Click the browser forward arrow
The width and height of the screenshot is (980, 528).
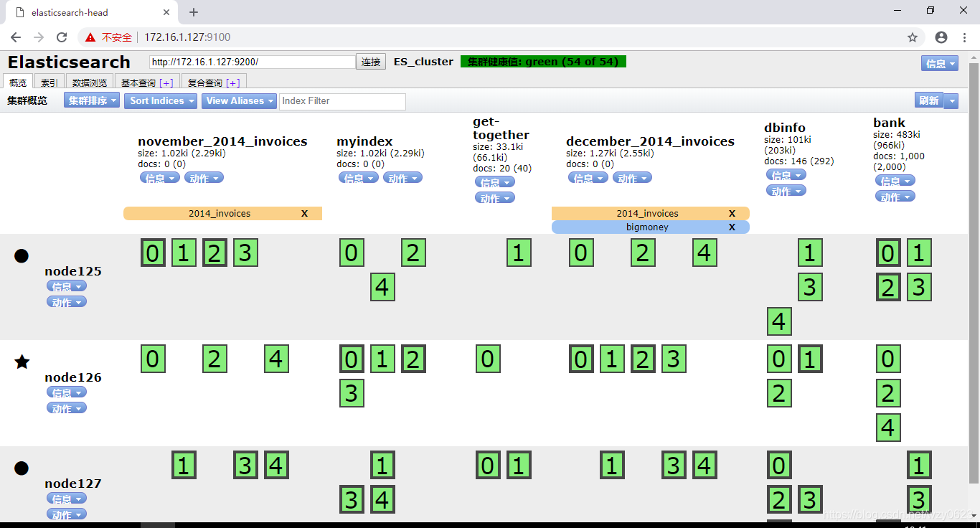(39, 37)
